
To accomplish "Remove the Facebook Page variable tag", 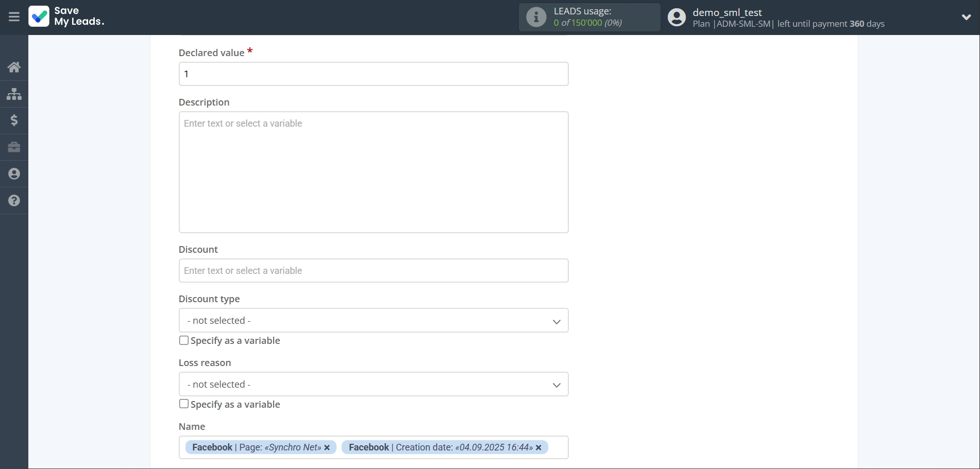I will (327, 448).
